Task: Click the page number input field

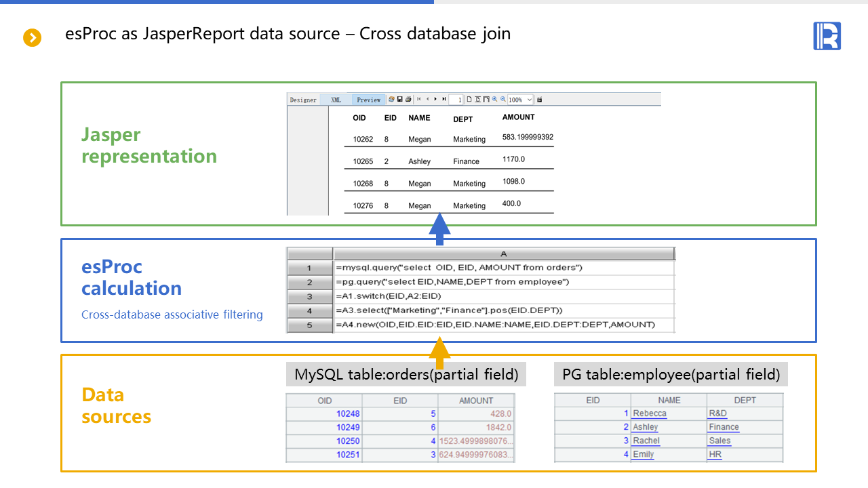Action: pyautogui.click(x=456, y=100)
